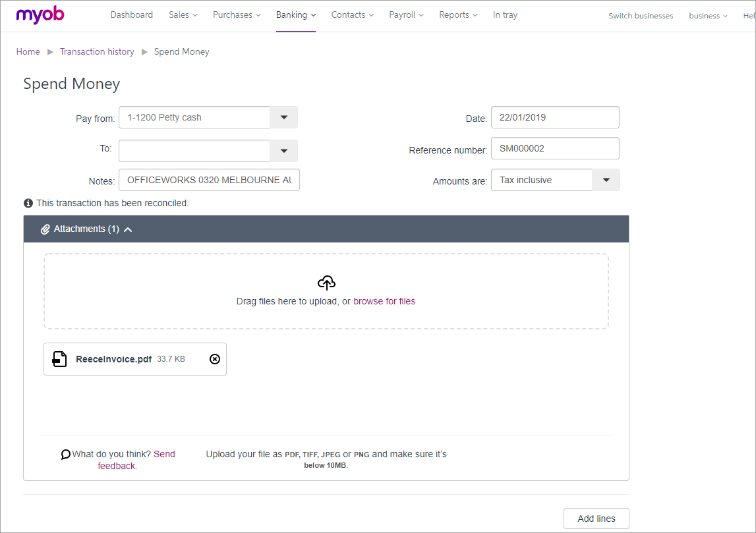
Task: Go to the Dashboard
Action: pyautogui.click(x=131, y=15)
